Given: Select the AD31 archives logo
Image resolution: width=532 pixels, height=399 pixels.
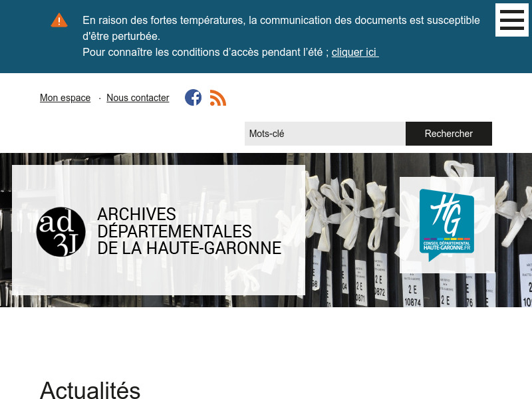Looking at the screenshot, I should 61,231.
